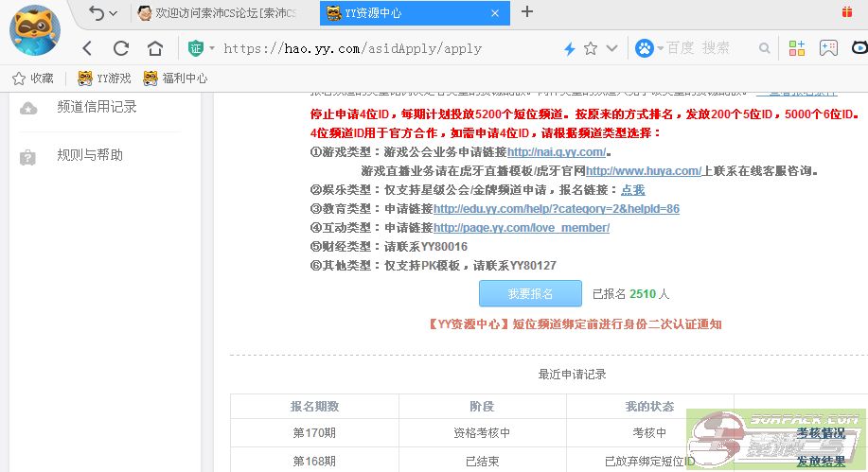Click the 我要报名 button

pos(530,293)
